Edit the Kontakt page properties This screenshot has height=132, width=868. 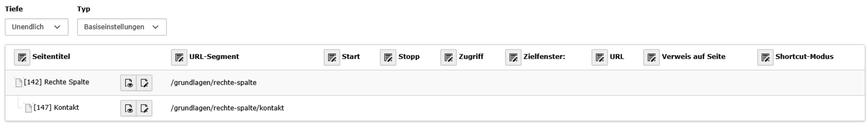click(144, 108)
